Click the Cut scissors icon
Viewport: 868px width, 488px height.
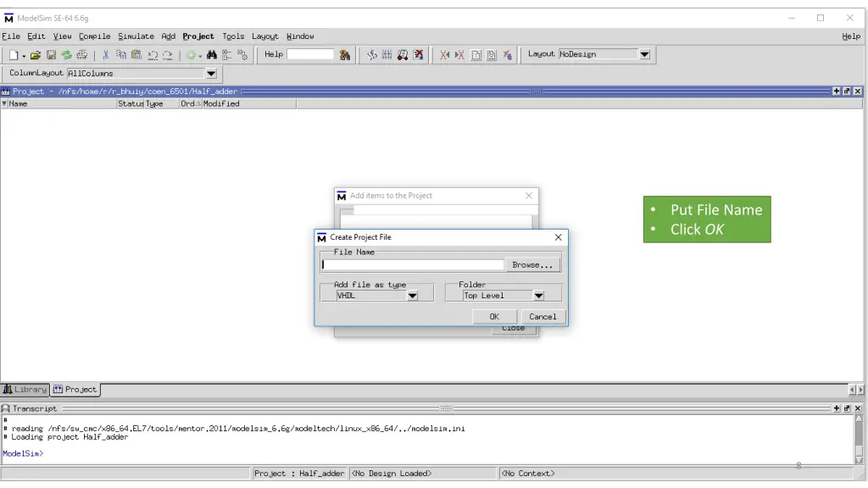click(105, 55)
